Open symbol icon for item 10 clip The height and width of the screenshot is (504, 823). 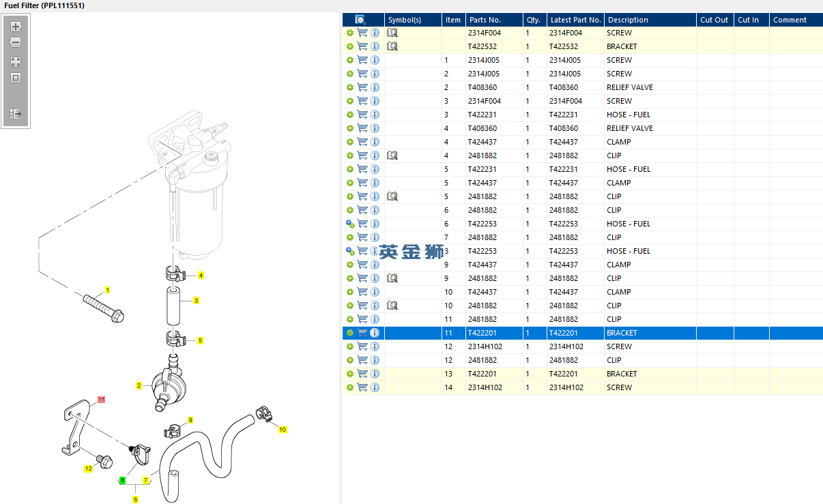coord(392,306)
